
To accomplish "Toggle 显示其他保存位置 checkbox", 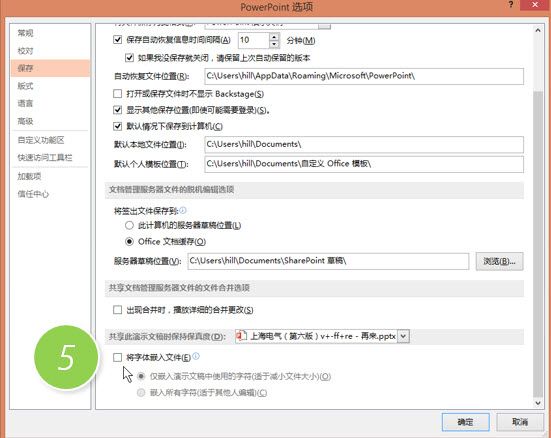I will coord(117,110).
